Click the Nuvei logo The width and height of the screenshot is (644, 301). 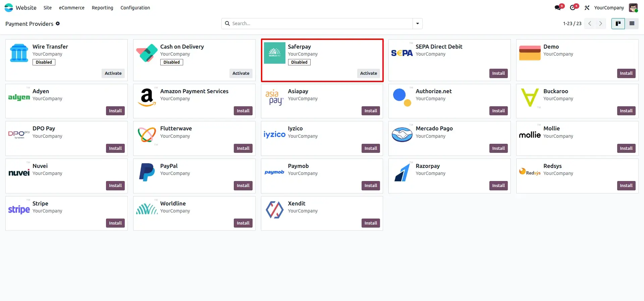[19, 172]
